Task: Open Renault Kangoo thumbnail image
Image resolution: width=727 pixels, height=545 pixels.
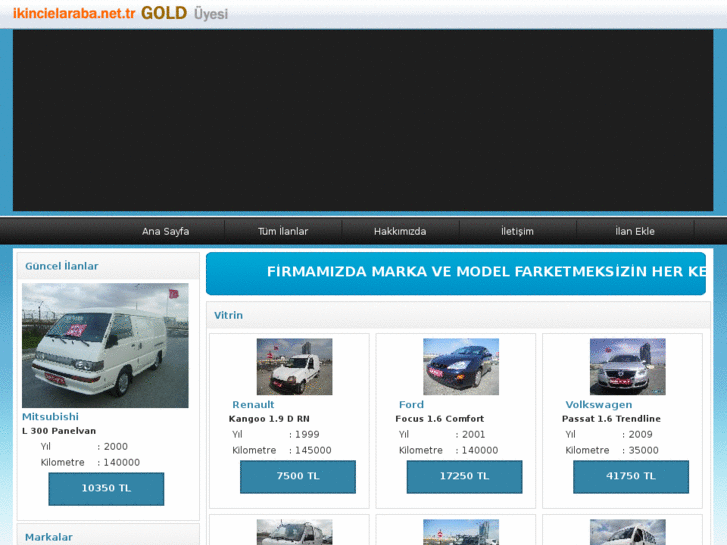Action: [x=294, y=366]
